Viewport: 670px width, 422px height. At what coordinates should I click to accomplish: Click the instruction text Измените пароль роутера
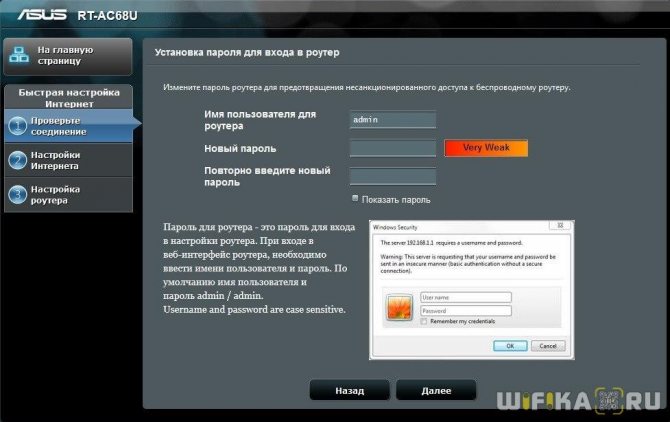[x=367, y=88]
